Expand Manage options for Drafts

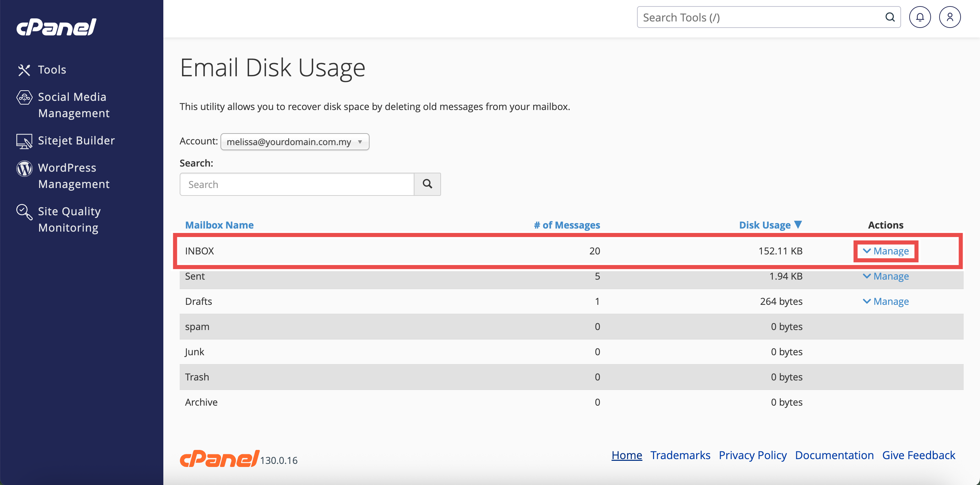click(x=886, y=301)
